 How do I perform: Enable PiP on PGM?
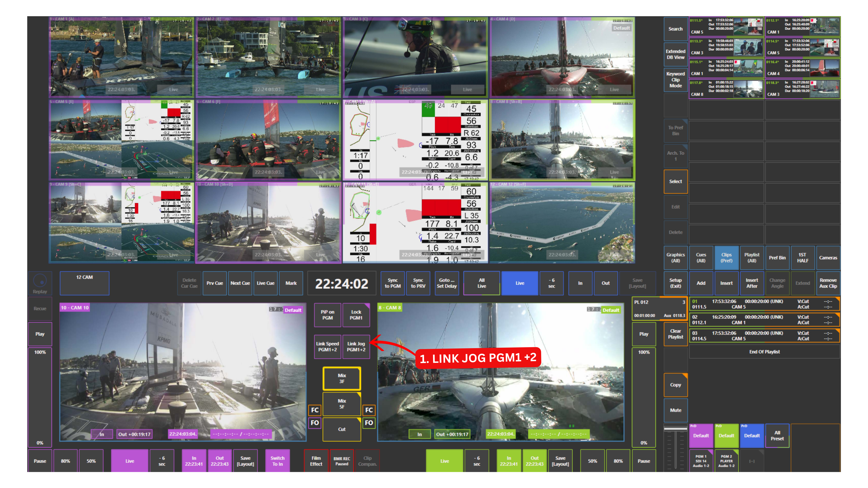327,315
